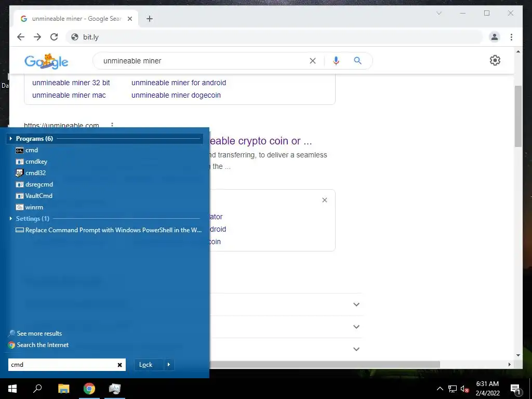Open unmineable miner mac suggestion
Image resolution: width=532 pixels, height=399 pixels.
pos(69,96)
